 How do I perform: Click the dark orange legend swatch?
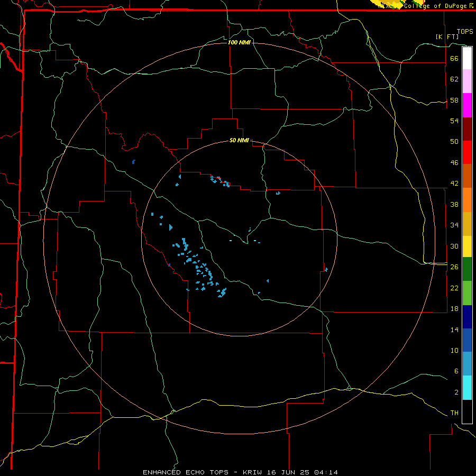coord(467,176)
